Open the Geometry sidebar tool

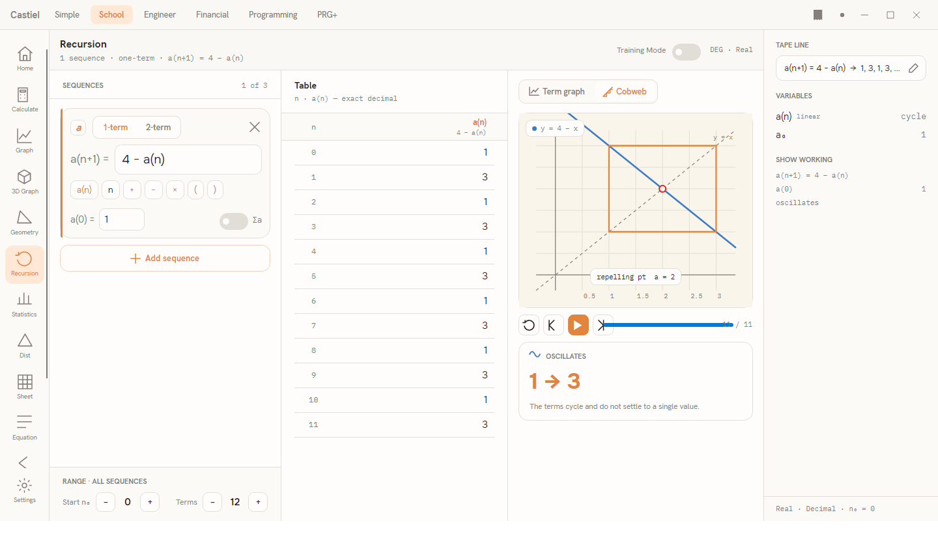click(25, 223)
